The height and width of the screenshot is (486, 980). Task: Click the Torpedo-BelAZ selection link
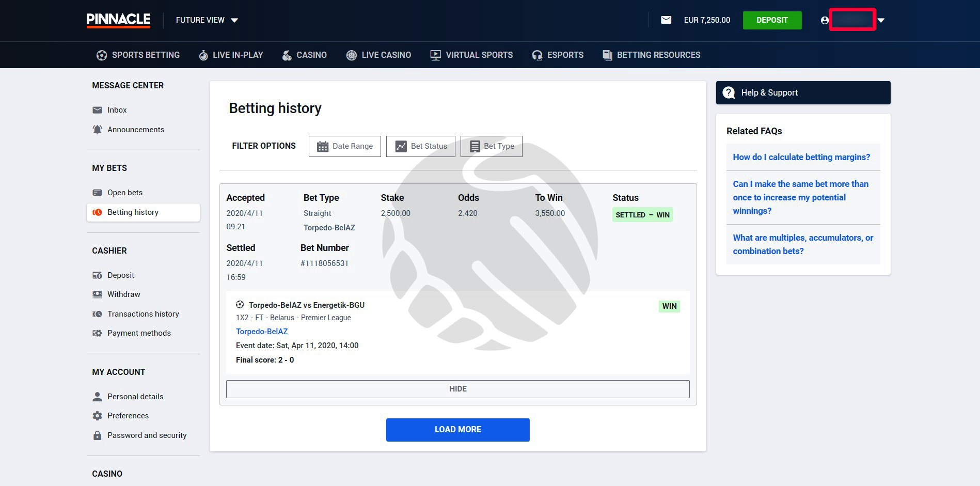pos(262,332)
